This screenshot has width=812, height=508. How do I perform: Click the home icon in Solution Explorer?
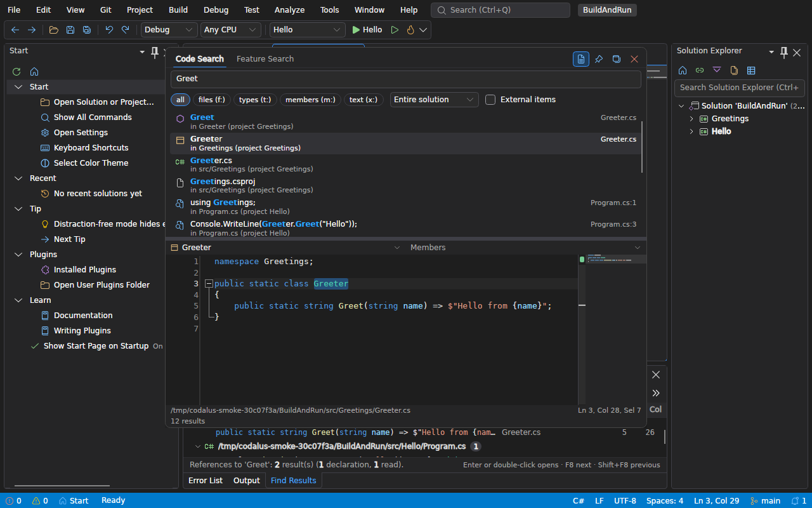683,70
